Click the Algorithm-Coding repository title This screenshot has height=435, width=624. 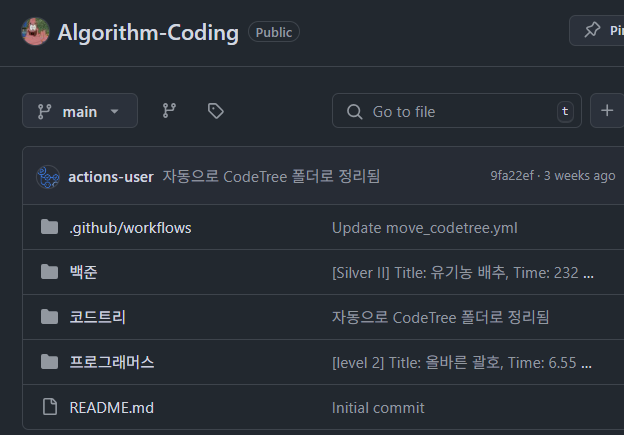point(148,32)
